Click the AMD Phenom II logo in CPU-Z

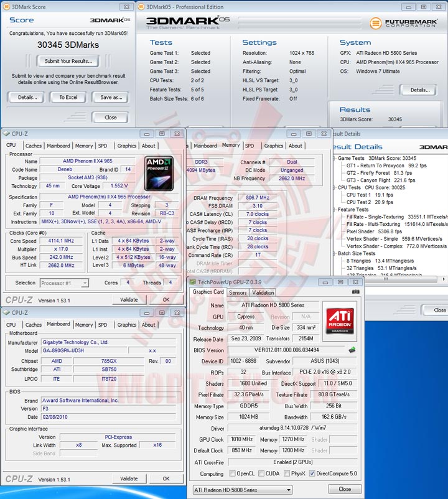click(159, 173)
